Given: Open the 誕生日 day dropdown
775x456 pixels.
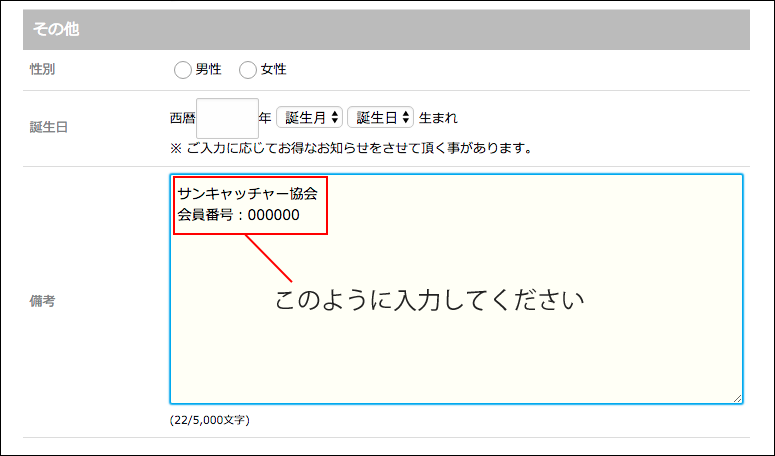Looking at the screenshot, I should click(380, 118).
